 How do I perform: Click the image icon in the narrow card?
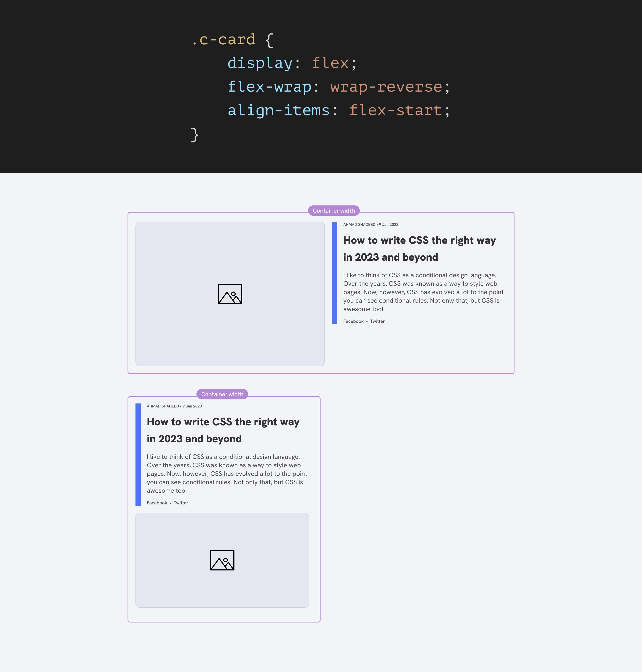click(x=222, y=560)
